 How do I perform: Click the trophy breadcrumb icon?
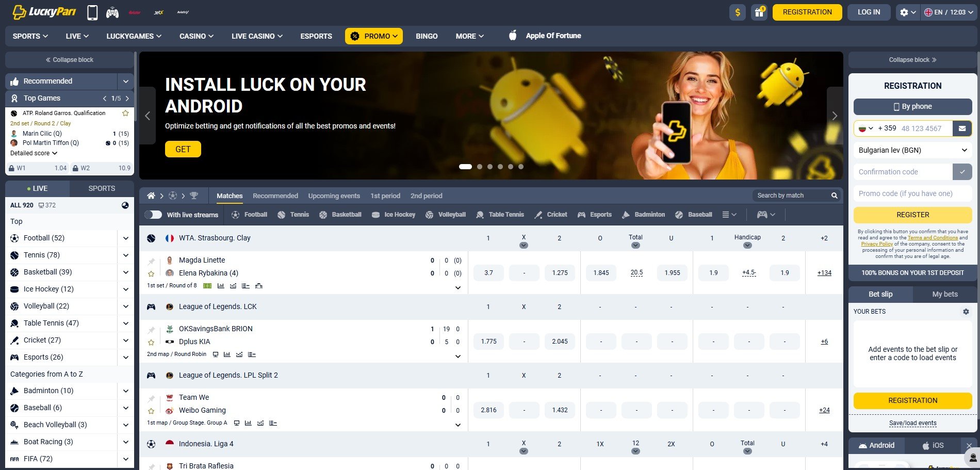194,196
